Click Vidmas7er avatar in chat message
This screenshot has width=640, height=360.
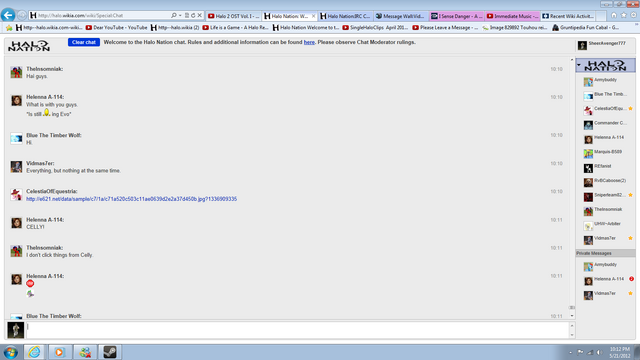[16, 167]
